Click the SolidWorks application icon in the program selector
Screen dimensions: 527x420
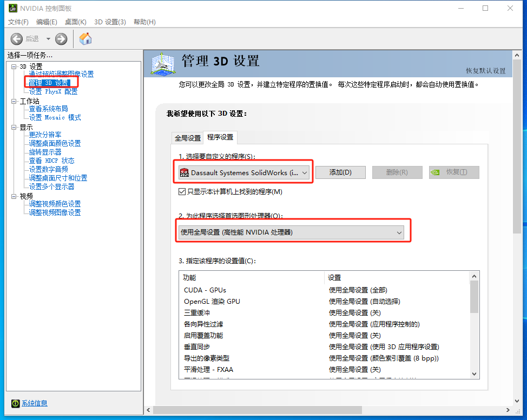tap(184, 171)
